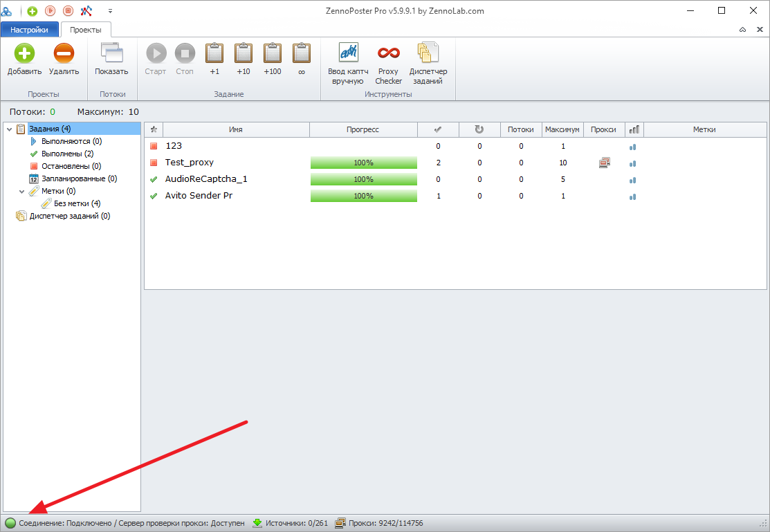Viewport: 770px width, 532px height.
Task: Select Задания (4) in the tree
Action: [50, 129]
